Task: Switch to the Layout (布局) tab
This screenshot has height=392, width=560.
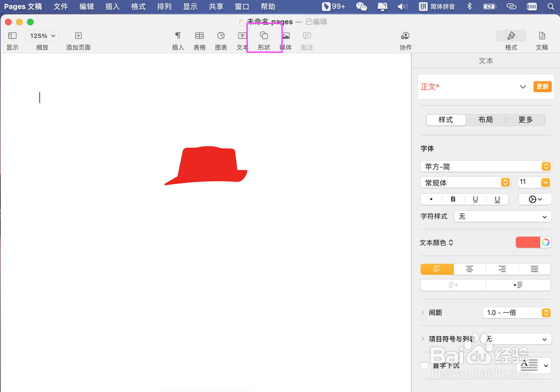Action: click(485, 120)
